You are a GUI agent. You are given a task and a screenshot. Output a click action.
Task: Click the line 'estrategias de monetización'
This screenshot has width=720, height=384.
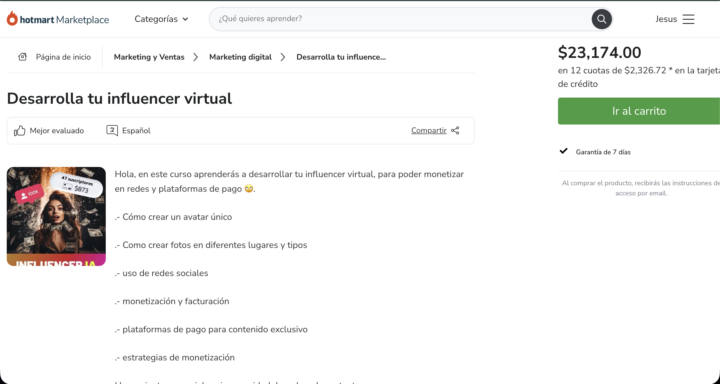click(x=175, y=357)
